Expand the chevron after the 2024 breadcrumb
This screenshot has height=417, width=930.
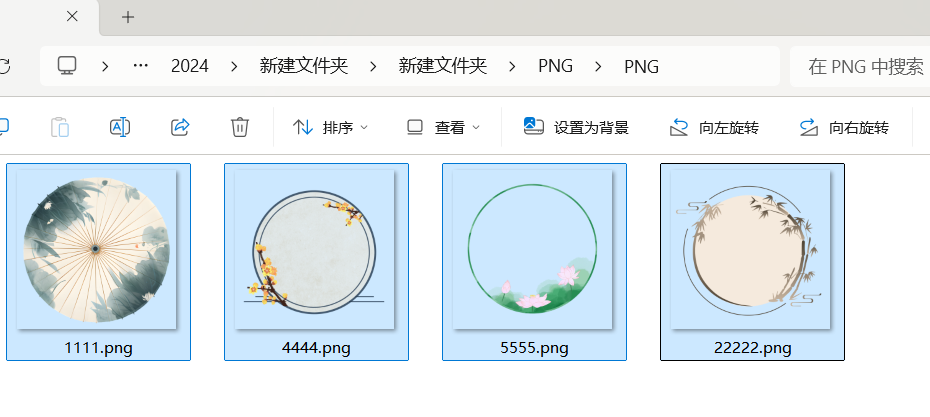pyautogui.click(x=234, y=66)
